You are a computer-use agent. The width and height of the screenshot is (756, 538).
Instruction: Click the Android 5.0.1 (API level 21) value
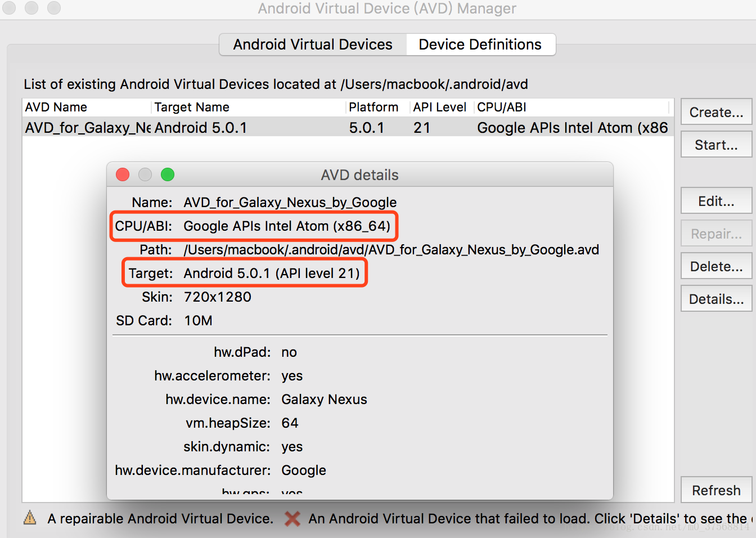pyautogui.click(x=272, y=274)
